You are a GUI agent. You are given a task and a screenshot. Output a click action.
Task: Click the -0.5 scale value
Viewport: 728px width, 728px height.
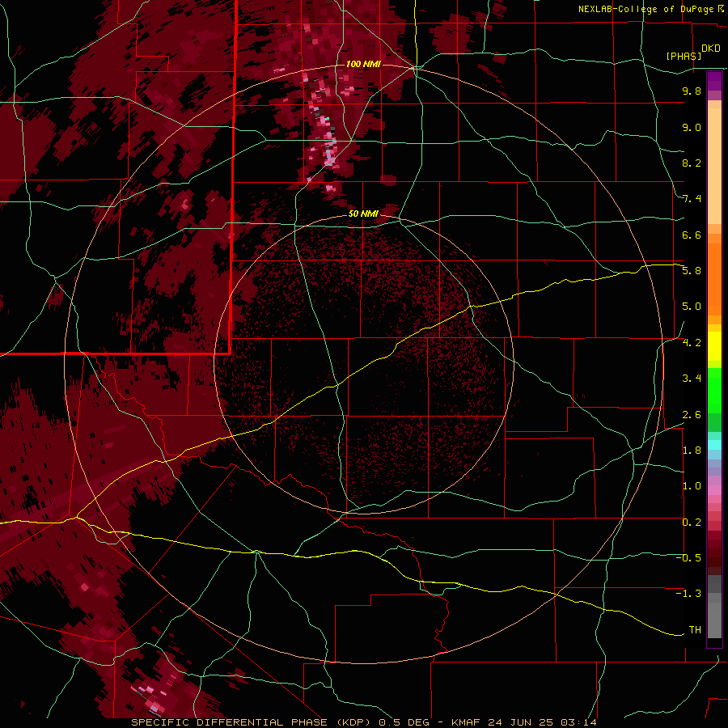tap(688, 558)
